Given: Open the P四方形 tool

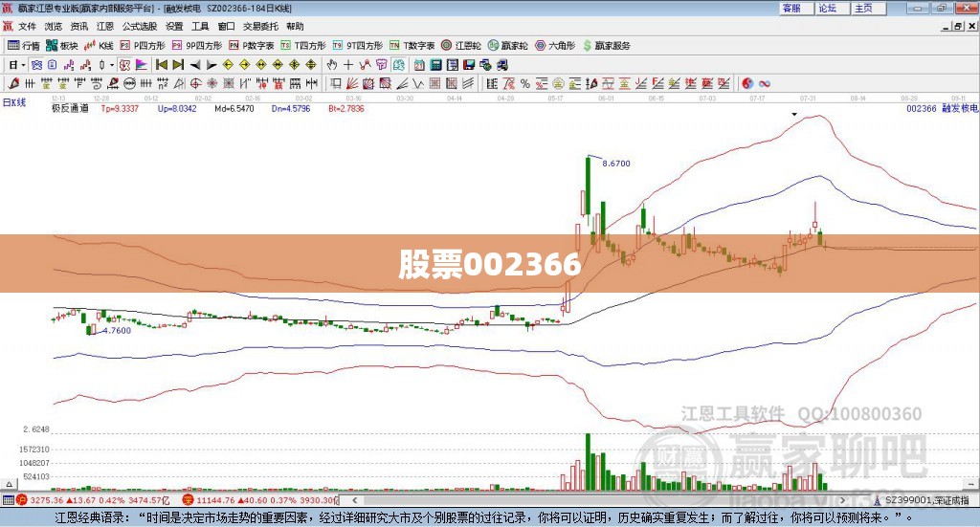Looking at the screenshot, I should tap(143, 46).
